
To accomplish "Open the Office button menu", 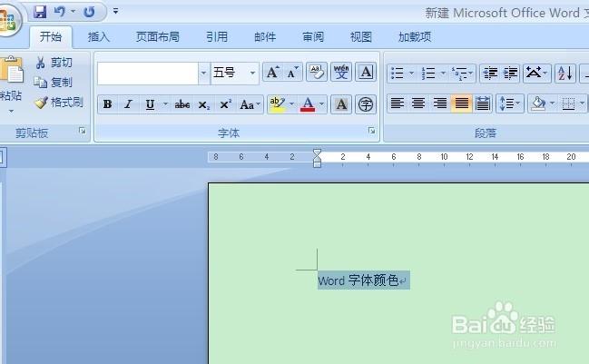I will [8, 20].
